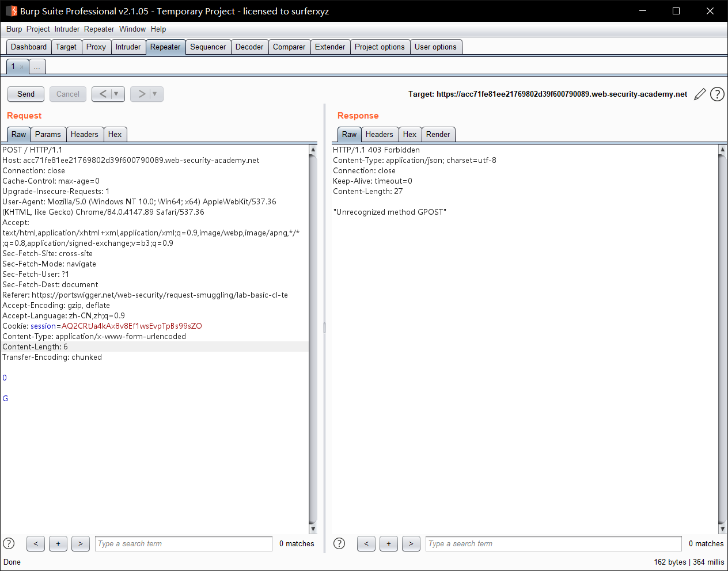728x571 pixels.
Task: Select the response Render tab
Action: [438, 135]
